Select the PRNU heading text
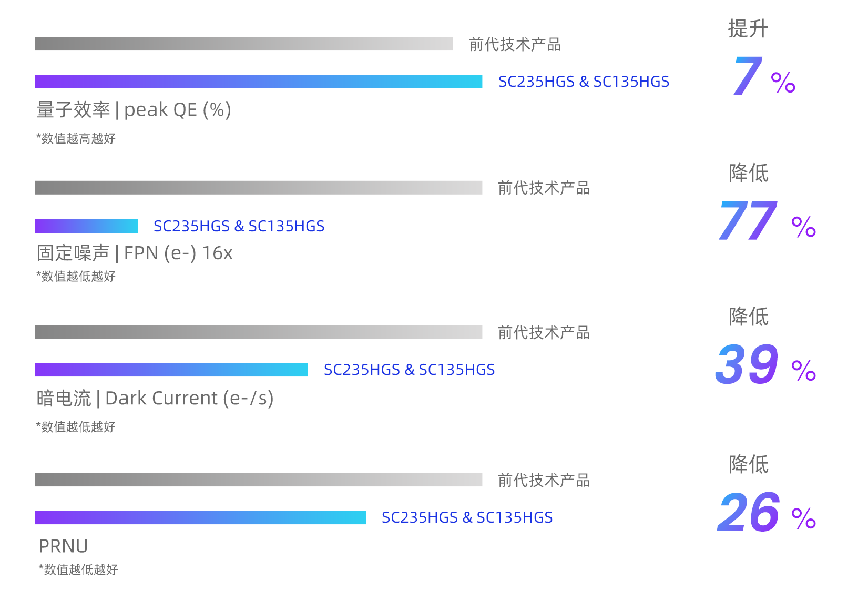This screenshot has height=611, width=868. click(x=64, y=546)
